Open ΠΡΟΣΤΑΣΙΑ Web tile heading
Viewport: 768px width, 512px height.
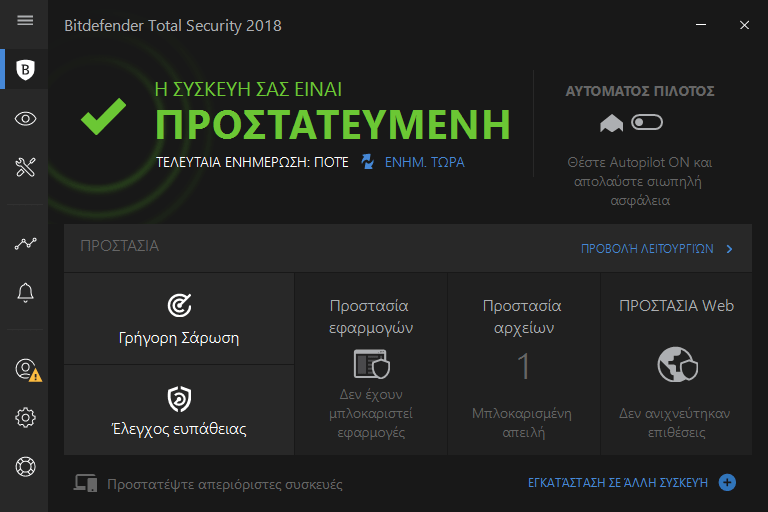pyautogui.click(x=676, y=306)
